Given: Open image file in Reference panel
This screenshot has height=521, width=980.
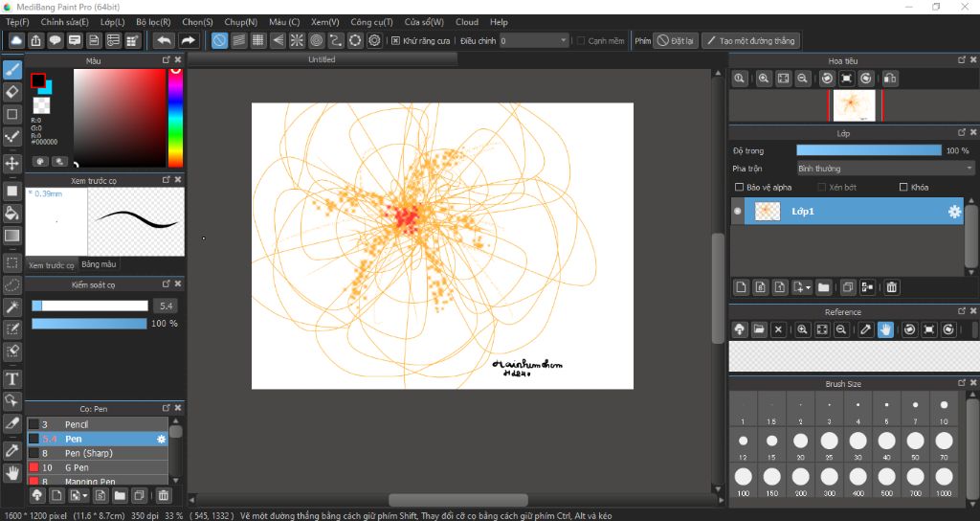Looking at the screenshot, I should click(x=759, y=329).
